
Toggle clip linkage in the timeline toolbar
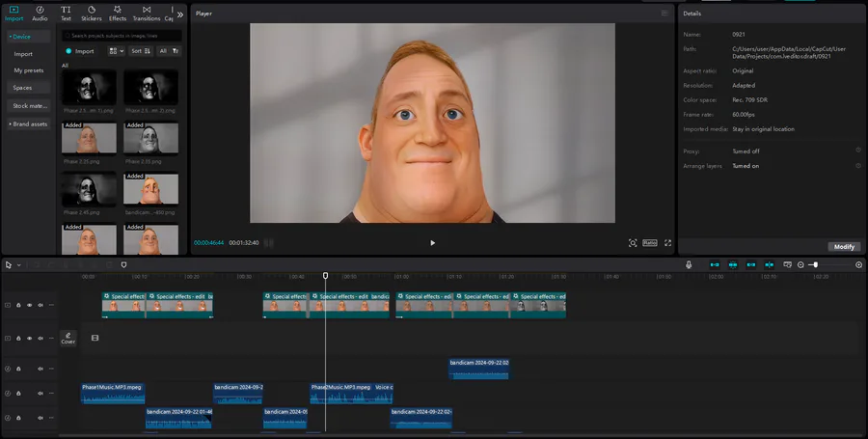[751, 265]
